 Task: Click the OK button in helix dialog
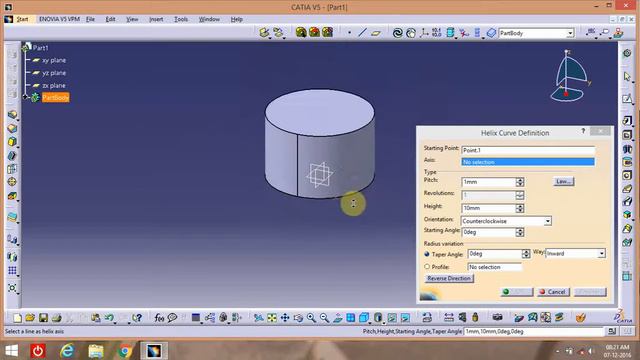tap(517, 292)
